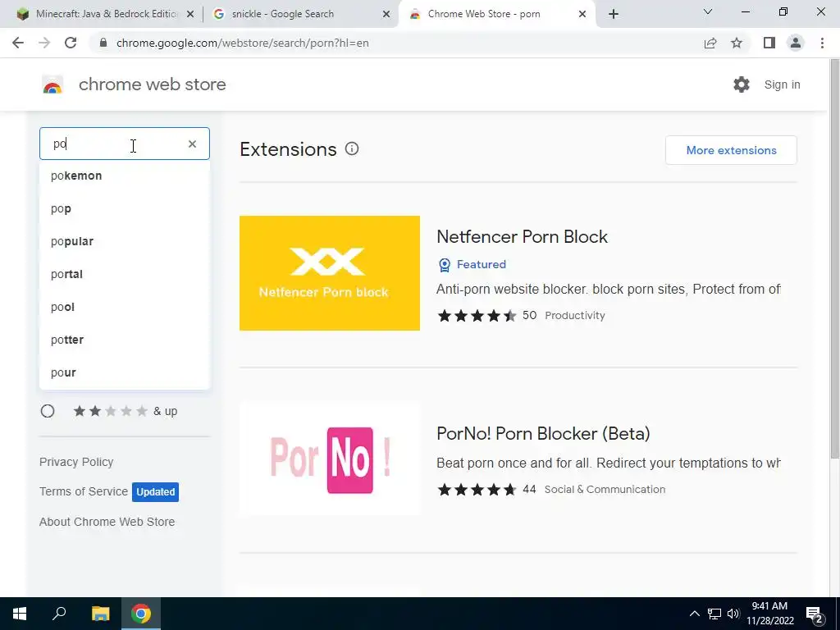Screen dimensions: 840x630
Task: Open the Netfencer Porn Block thumbnail
Action: (x=330, y=273)
